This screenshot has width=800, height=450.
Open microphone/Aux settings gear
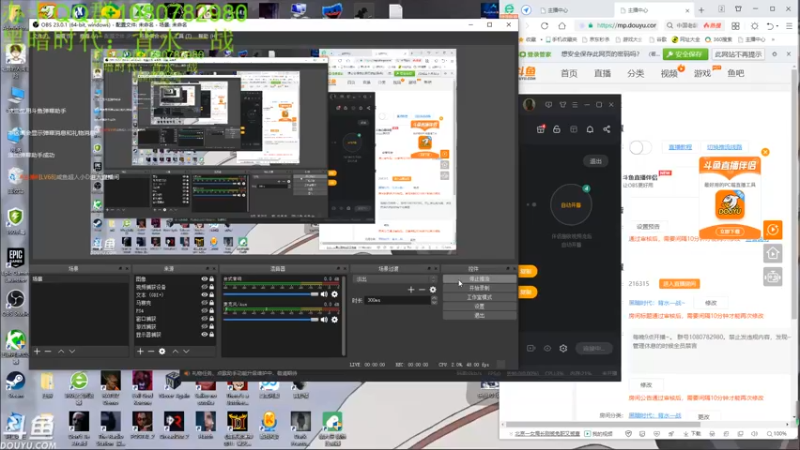point(335,320)
